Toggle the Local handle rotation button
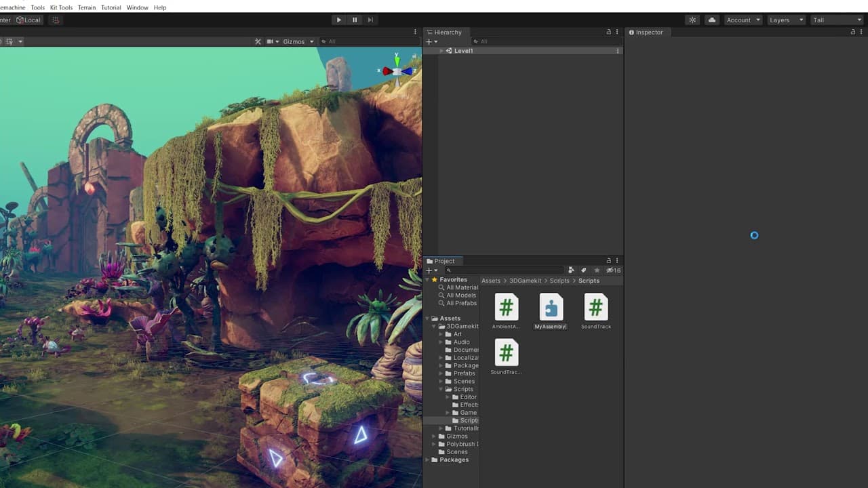The width and height of the screenshot is (868, 488). point(28,20)
